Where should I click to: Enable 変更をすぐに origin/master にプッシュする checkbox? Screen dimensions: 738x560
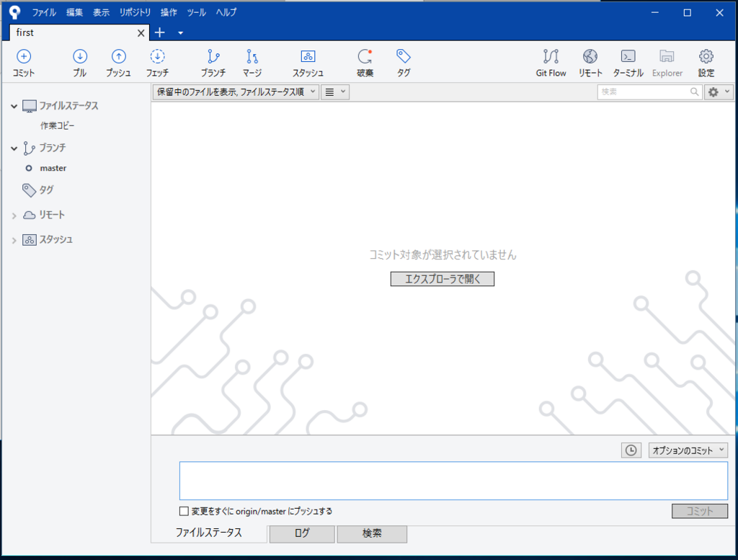point(184,511)
